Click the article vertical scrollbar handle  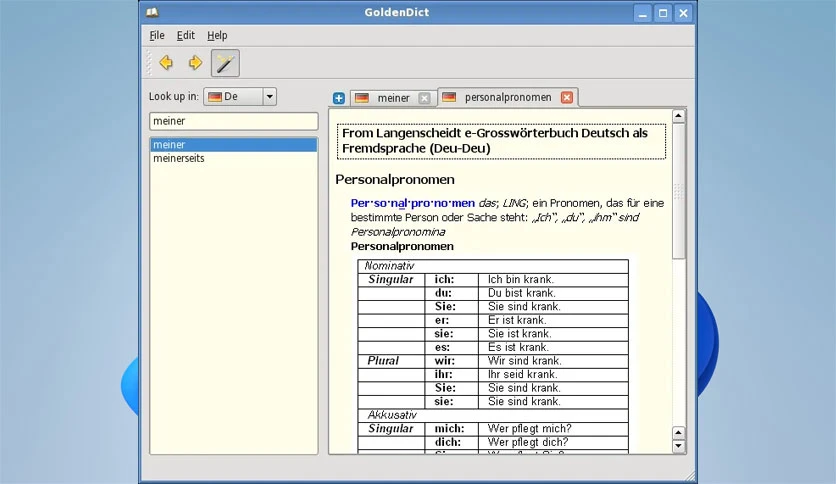point(678,191)
